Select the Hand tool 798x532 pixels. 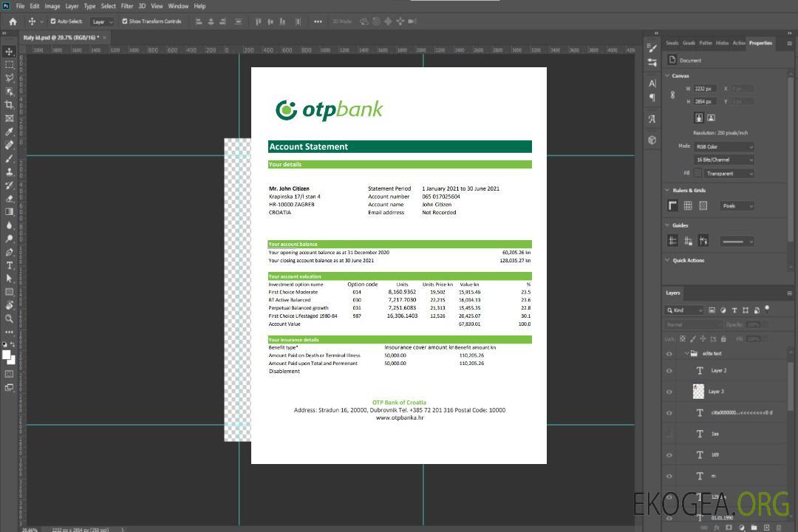coord(9,305)
